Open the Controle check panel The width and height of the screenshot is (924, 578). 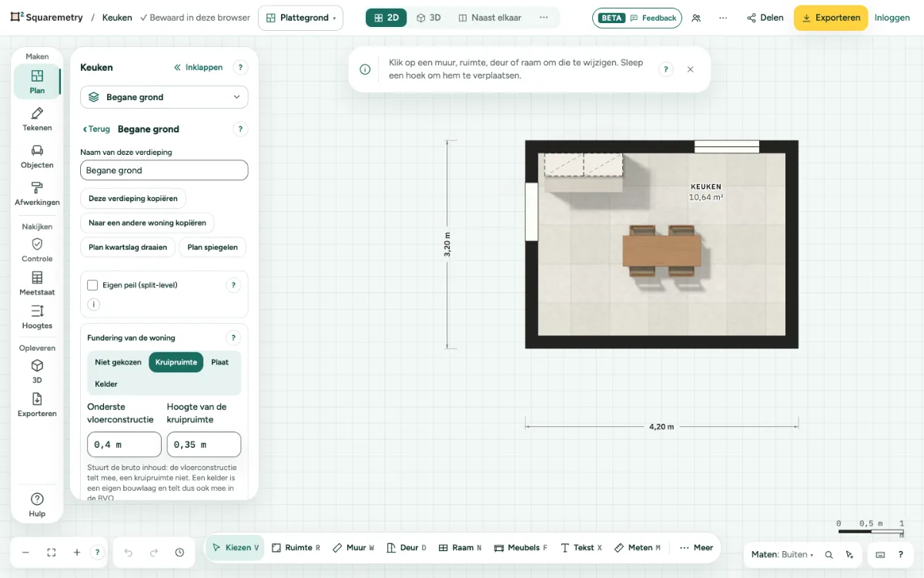(37, 250)
